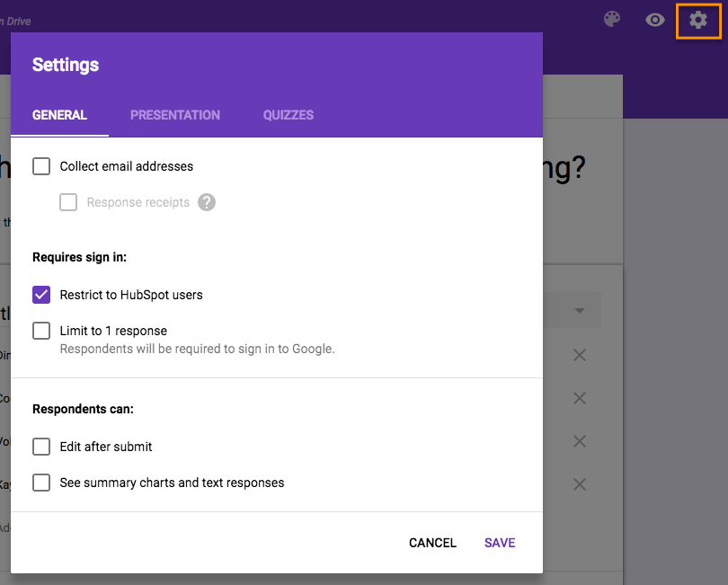Remove the fourth option with X
This screenshot has width=728, height=585.
point(580,484)
